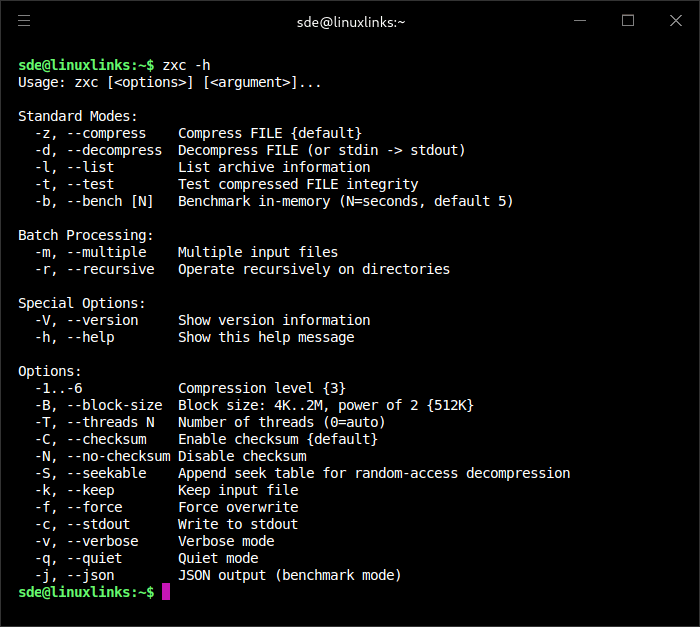Click the Batch Processing heading
Screen dimensions: 700x627
[x=86, y=235]
